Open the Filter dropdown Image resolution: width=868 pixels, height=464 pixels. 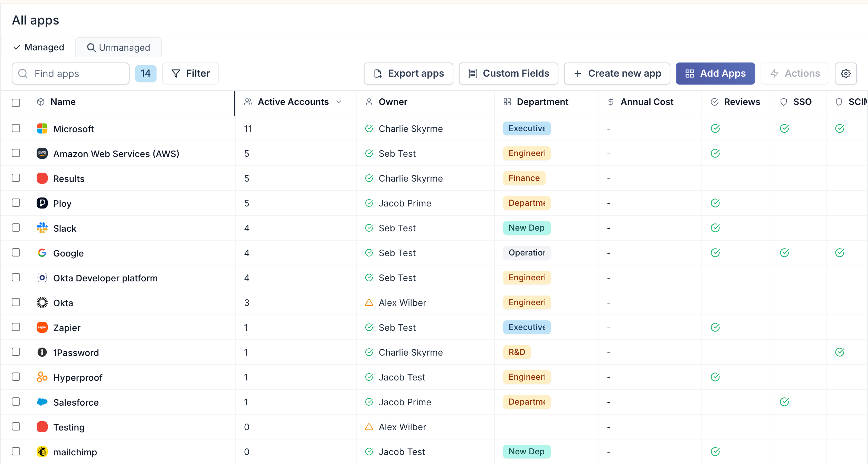(x=190, y=74)
